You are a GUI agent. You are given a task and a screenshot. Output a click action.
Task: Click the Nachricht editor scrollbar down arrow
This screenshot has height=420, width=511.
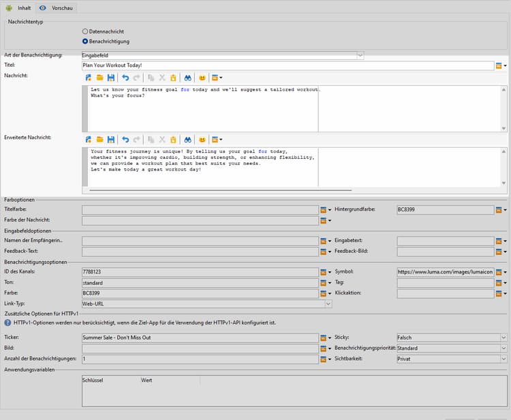(x=504, y=128)
